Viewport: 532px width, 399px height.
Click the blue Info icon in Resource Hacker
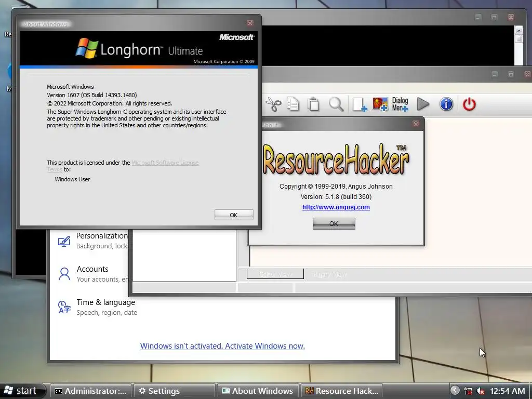point(446,104)
